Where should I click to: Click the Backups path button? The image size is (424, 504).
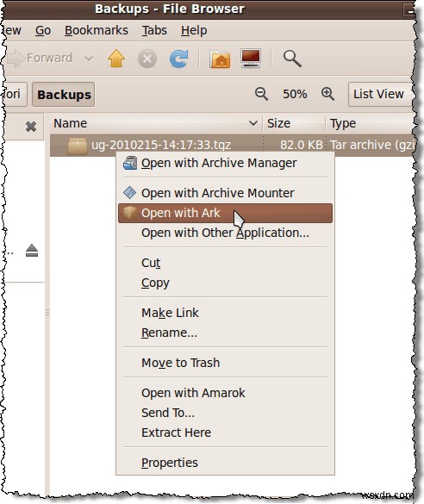(x=63, y=95)
